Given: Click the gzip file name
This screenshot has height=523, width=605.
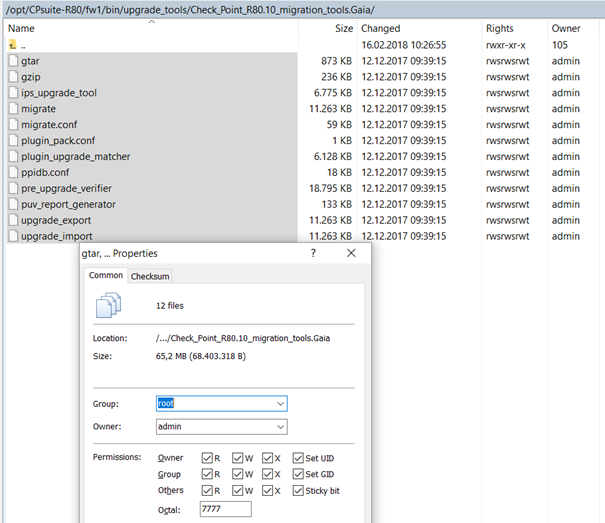Looking at the screenshot, I should pyautogui.click(x=31, y=77).
